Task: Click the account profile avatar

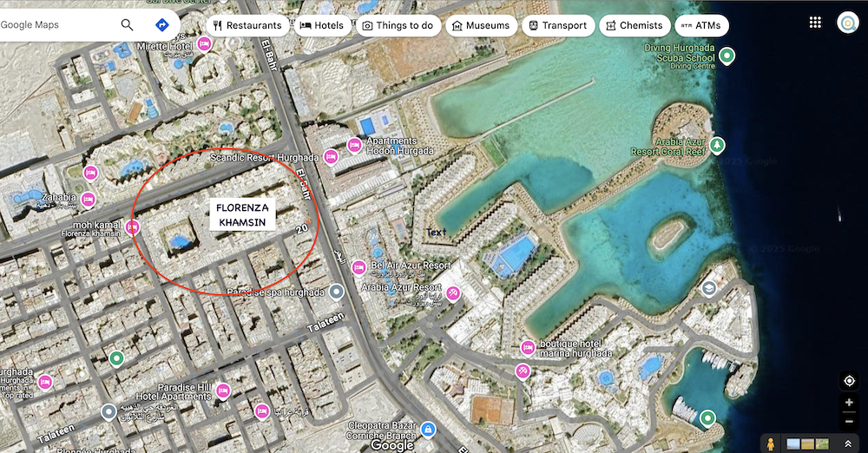Action: click(847, 23)
